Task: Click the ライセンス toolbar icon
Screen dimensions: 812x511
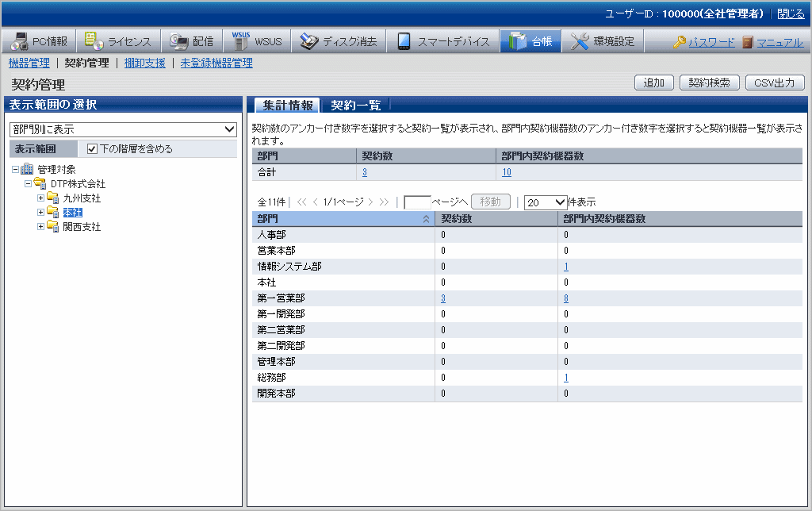Action: [94, 42]
